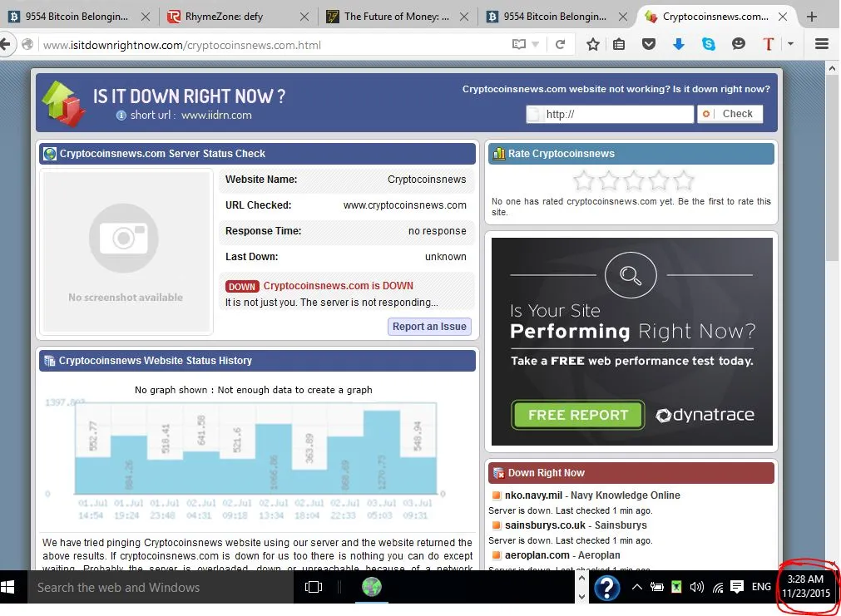Show hidden system tray icons
This screenshot has width=841, height=616.
tap(636, 587)
